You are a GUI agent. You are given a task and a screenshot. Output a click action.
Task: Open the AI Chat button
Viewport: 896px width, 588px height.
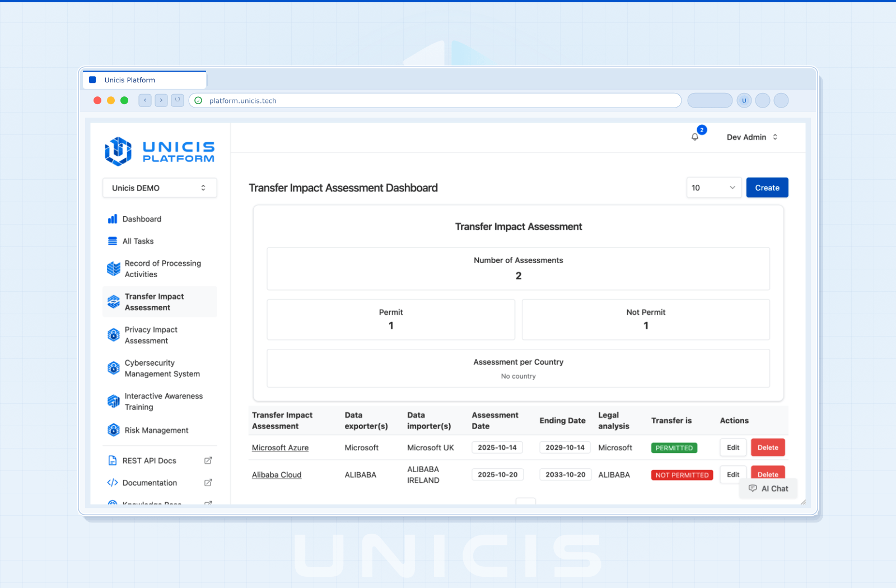click(x=769, y=488)
